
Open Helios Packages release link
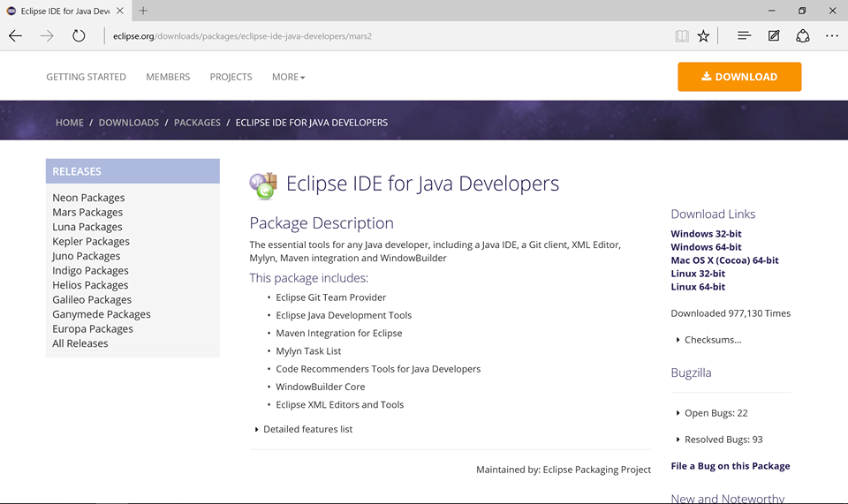click(x=90, y=285)
